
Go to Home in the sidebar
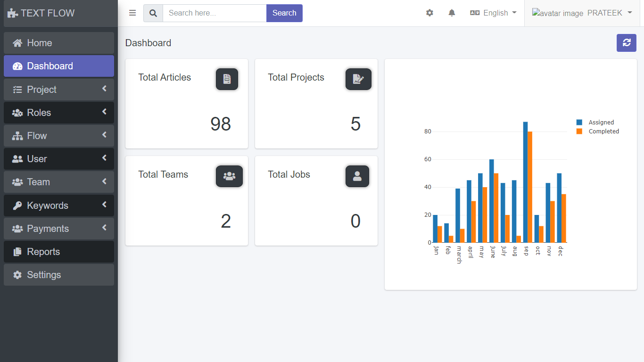point(59,43)
